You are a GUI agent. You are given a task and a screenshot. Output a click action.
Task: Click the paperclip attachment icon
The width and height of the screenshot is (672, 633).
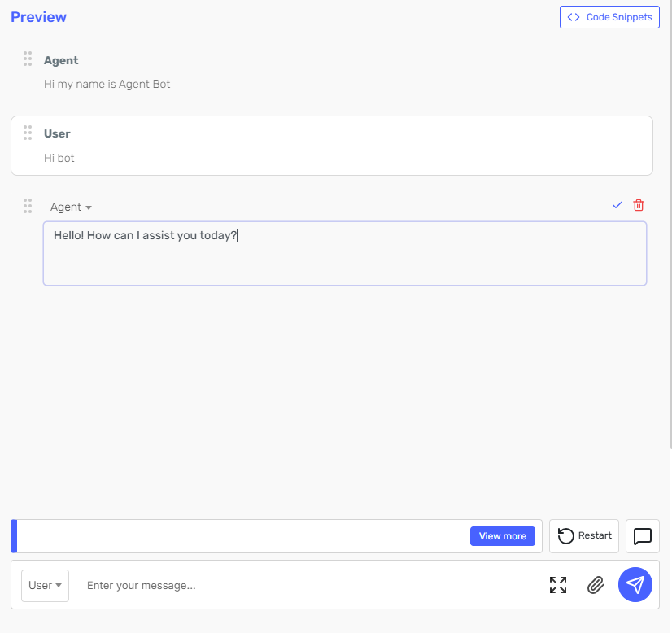point(595,585)
